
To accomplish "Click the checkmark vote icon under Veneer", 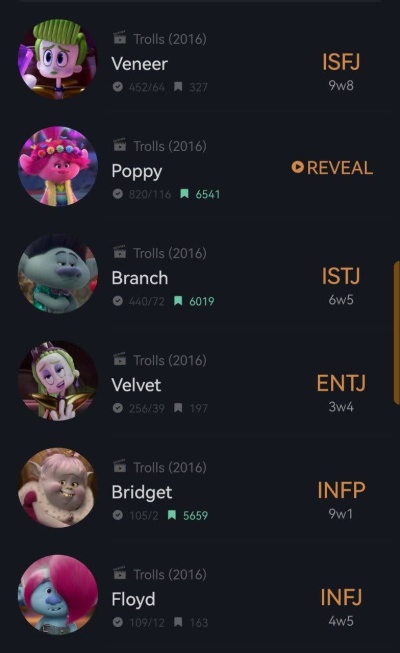I will click(x=118, y=87).
